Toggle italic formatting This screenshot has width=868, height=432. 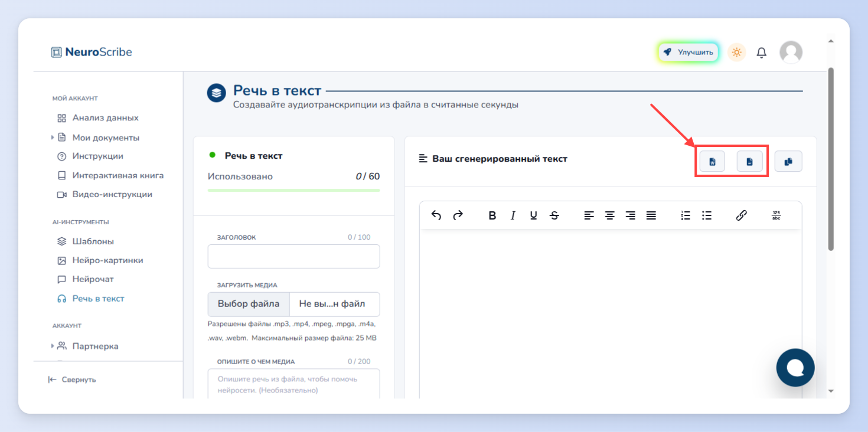click(513, 215)
